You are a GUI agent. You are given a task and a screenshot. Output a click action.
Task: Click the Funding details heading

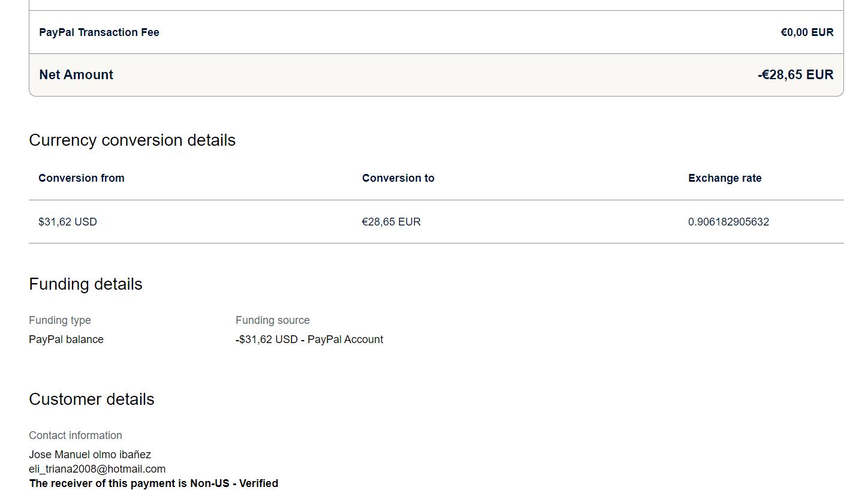(x=86, y=284)
